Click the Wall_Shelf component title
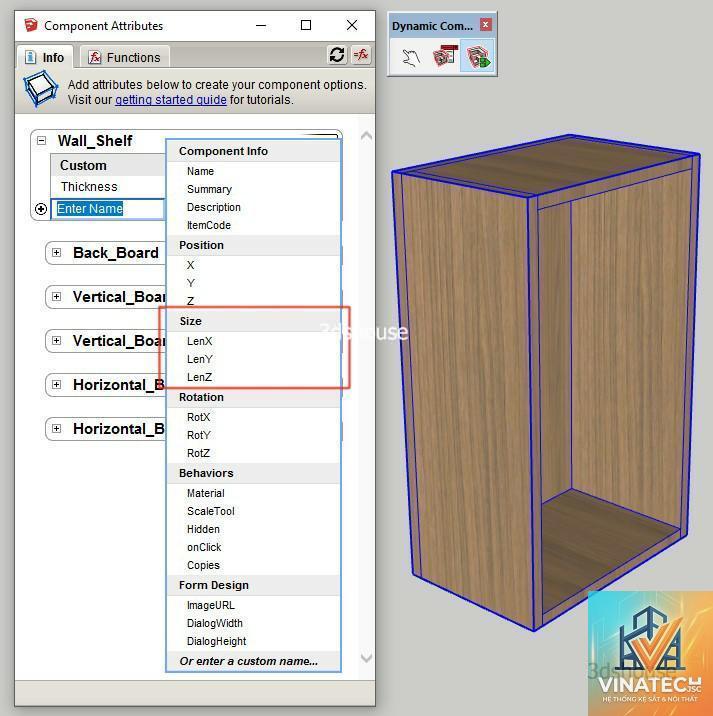 (95, 141)
